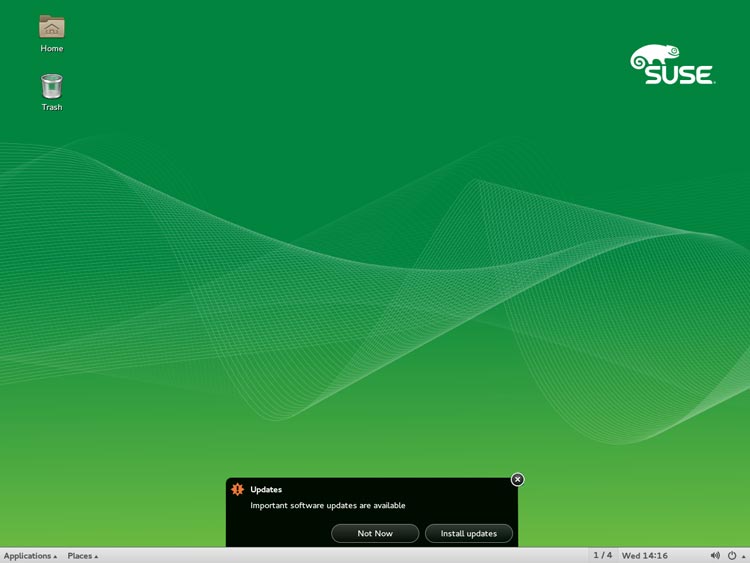Click the Updates notification title text

[266, 489]
